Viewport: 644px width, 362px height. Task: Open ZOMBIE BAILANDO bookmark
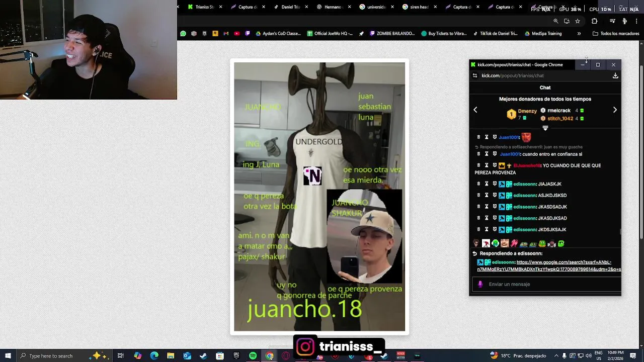click(x=392, y=34)
